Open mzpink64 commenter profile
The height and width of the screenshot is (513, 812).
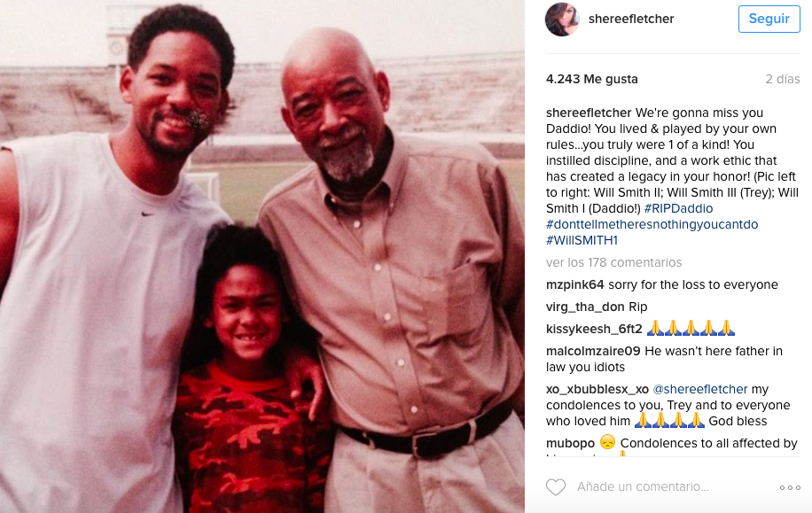[x=574, y=284]
